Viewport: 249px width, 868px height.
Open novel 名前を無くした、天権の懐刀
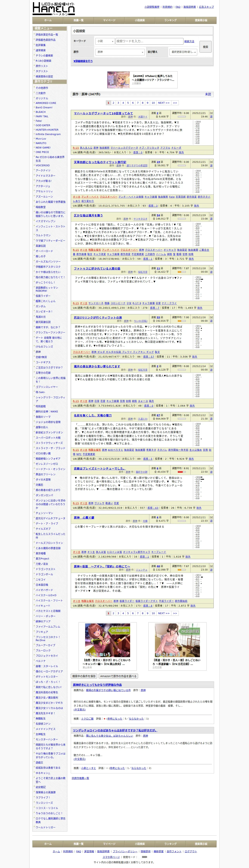click(93, 415)
